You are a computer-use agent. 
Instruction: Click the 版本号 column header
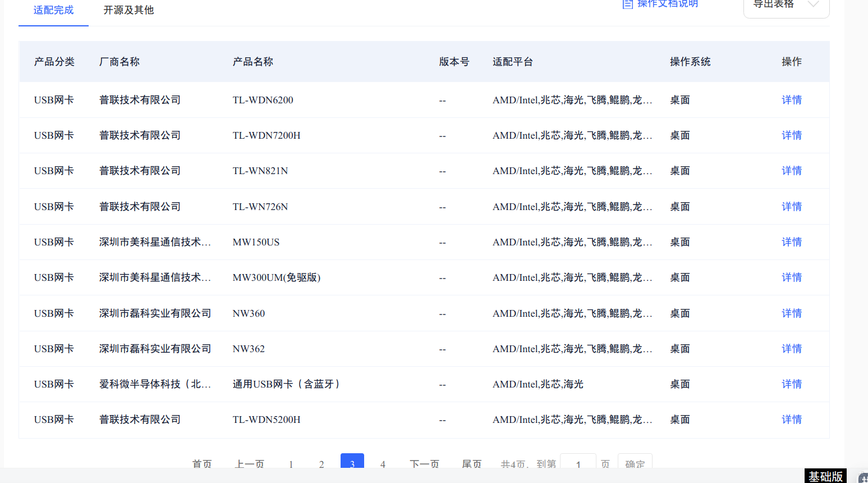pyautogui.click(x=454, y=62)
